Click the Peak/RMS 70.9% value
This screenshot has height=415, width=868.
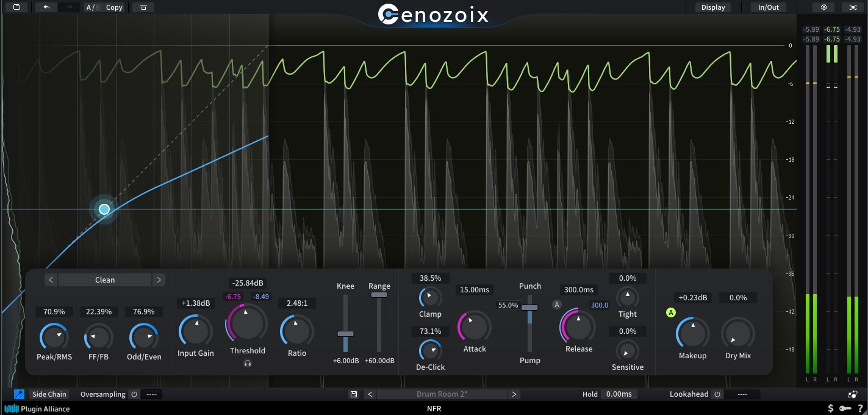[54, 312]
